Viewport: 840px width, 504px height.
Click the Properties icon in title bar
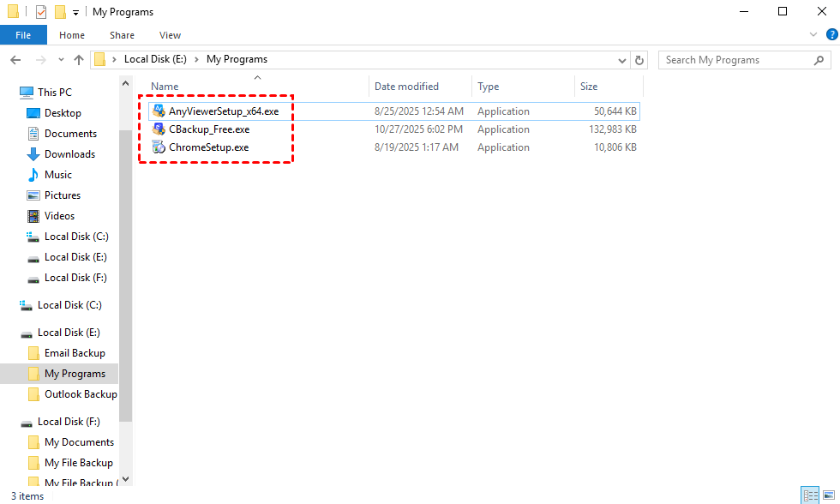(41, 12)
